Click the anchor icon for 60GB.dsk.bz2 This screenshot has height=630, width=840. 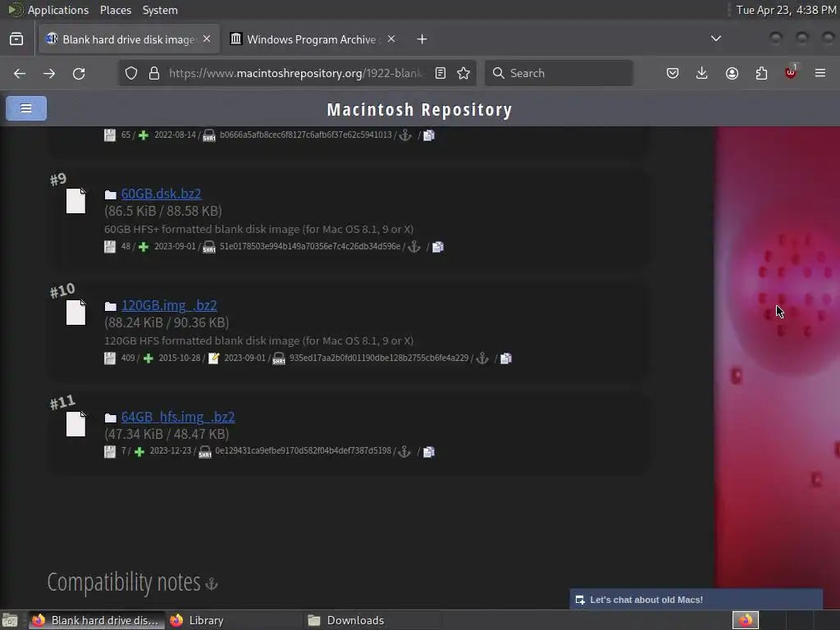coord(414,247)
